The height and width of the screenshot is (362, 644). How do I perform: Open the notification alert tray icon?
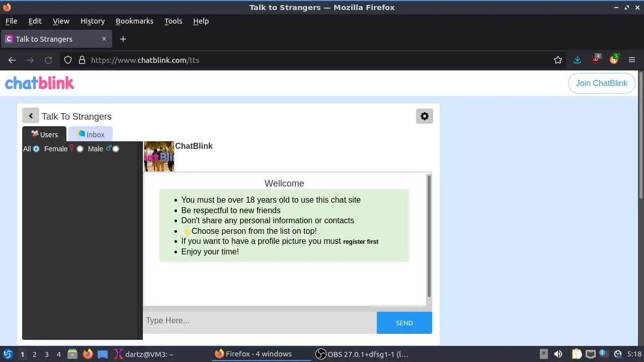point(603,354)
